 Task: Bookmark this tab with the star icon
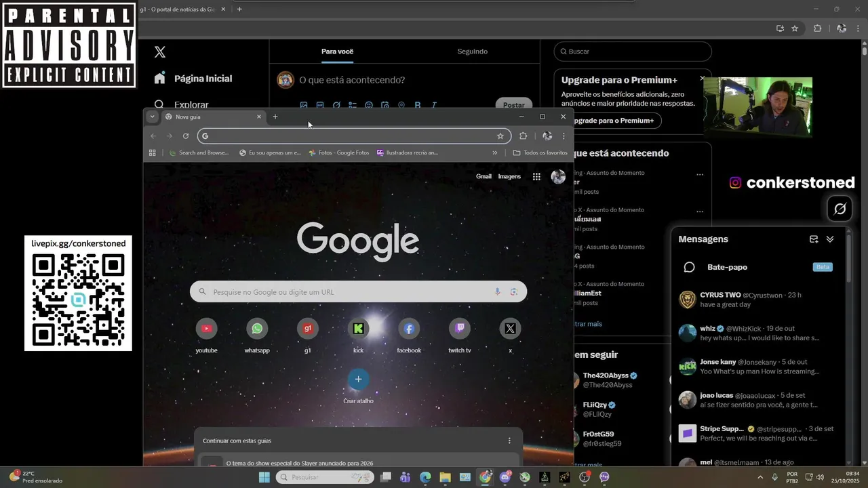click(500, 136)
